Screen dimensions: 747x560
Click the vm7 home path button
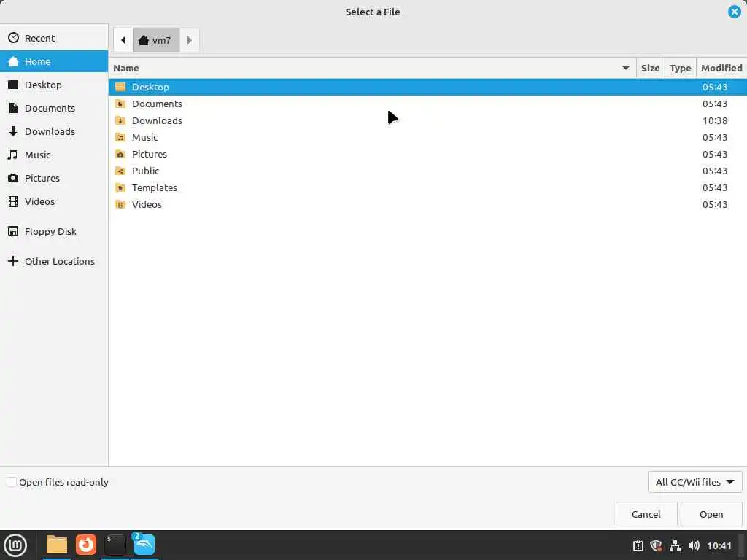tap(156, 41)
